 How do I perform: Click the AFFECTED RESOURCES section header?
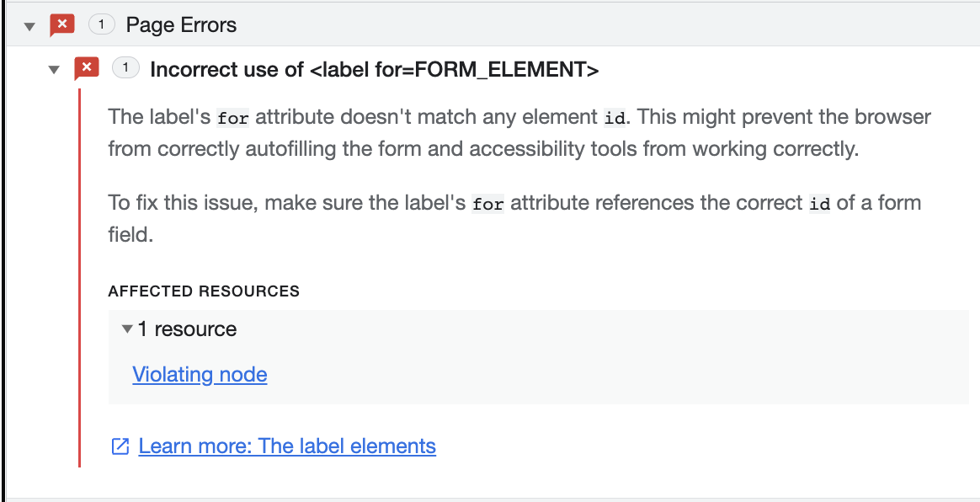(x=203, y=291)
